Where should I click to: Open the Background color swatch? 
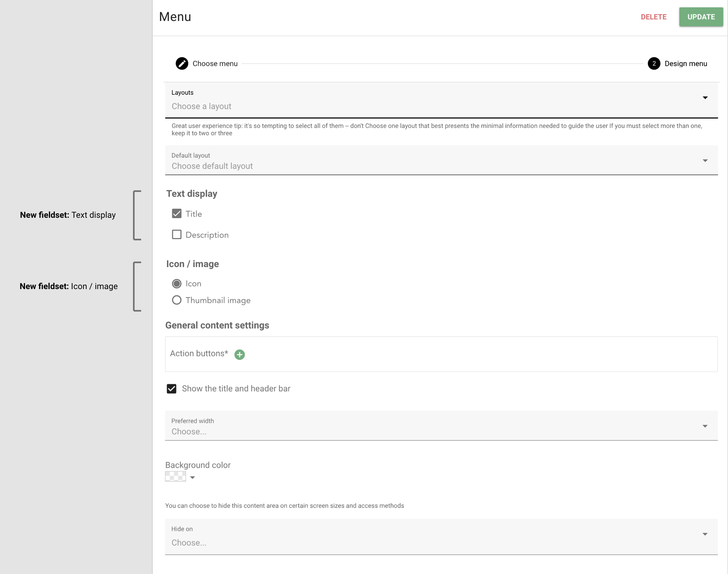coord(175,476)
